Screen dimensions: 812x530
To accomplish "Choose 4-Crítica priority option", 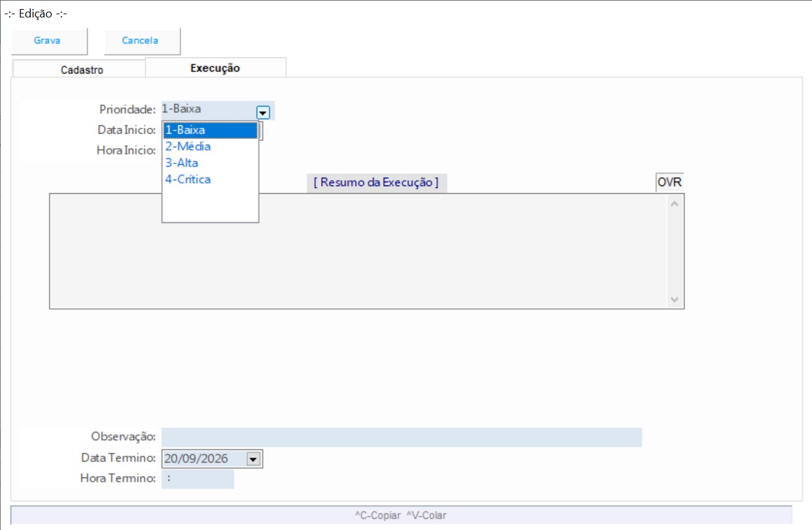I will pos(188,180).
